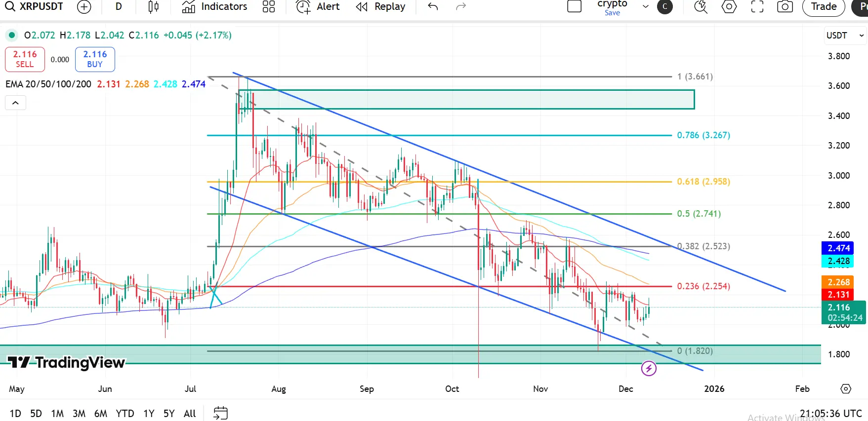Click the 2.116 SELL button

click(25, 59)
